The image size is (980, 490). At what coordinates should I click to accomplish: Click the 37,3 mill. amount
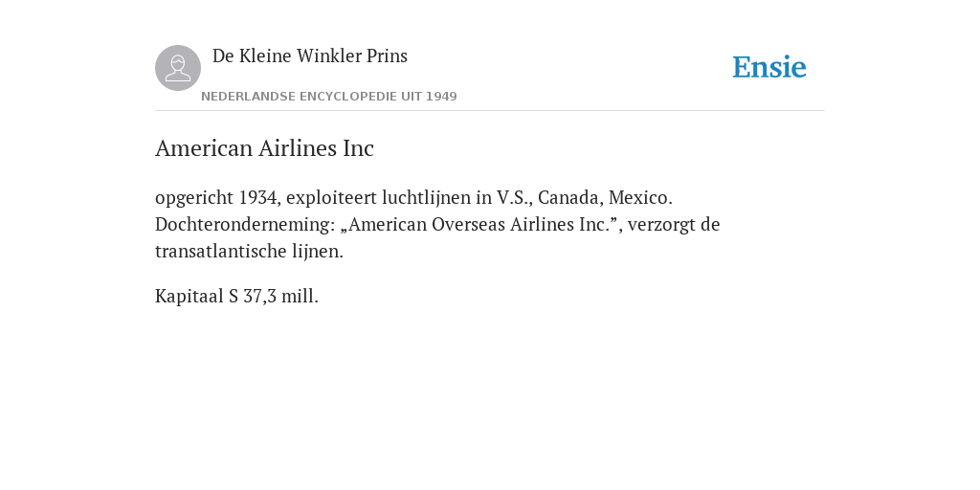click(x=280, y=297)
